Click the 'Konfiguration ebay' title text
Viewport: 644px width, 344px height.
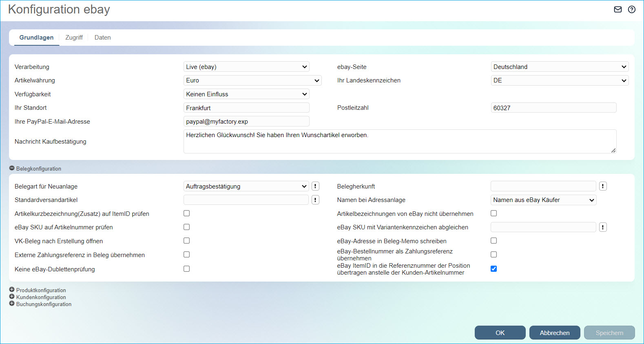59,9
